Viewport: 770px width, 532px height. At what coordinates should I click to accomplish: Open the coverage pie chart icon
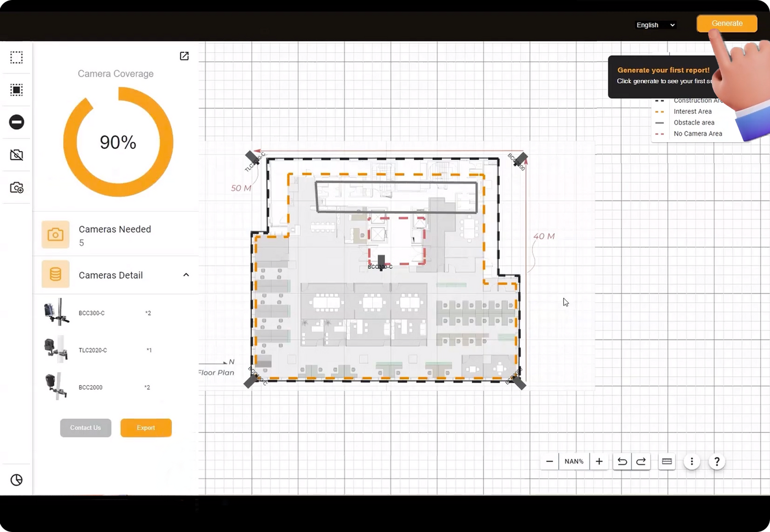coord(16,480)
